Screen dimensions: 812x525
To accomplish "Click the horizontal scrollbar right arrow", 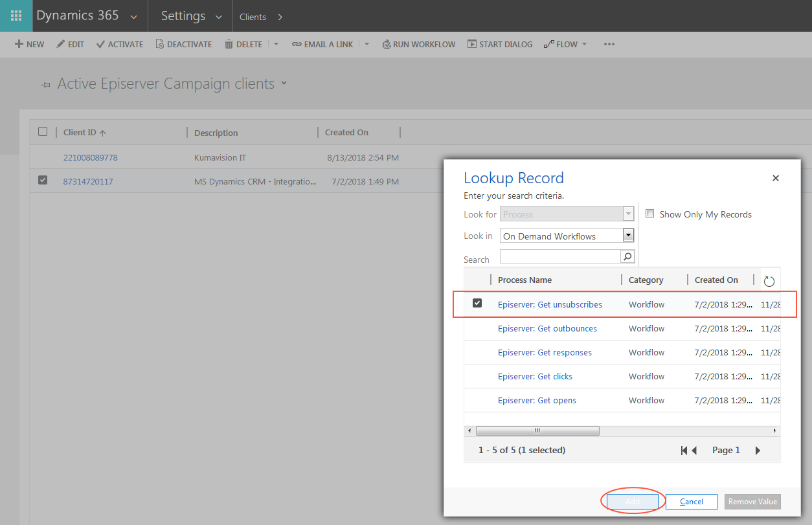I will click(775, 430).
